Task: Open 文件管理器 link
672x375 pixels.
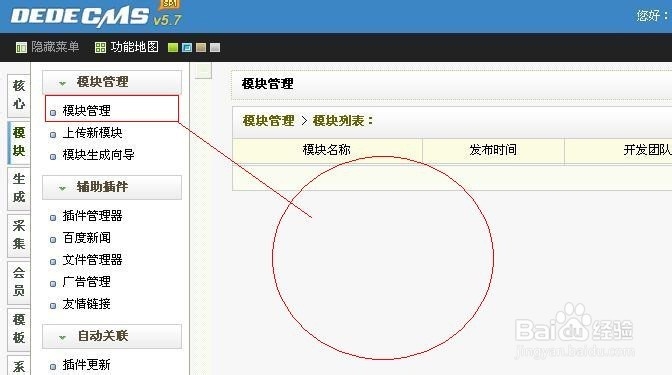Action: click(x=93, y=260)
